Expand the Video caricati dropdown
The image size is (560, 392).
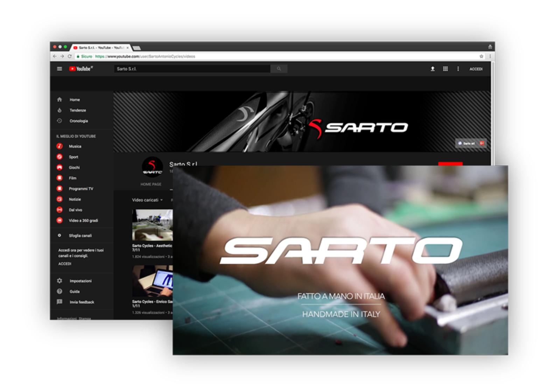click(x=147, y=200)
